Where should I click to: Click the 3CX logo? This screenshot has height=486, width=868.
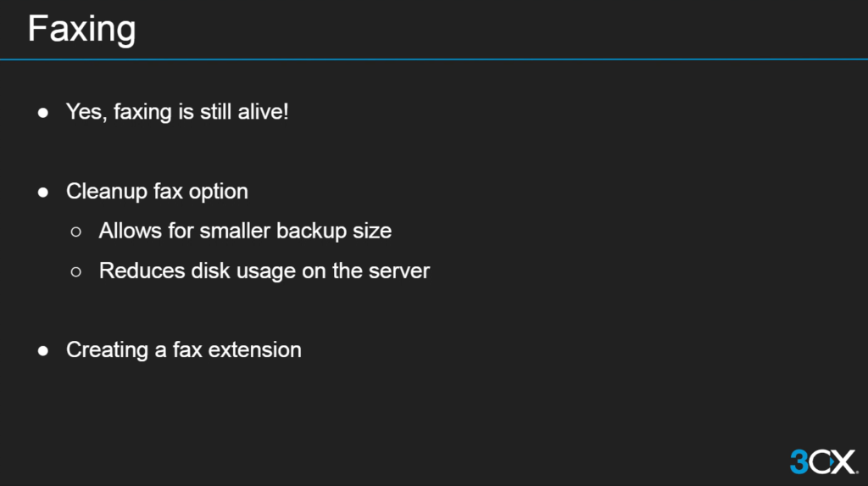pos(823,461)
